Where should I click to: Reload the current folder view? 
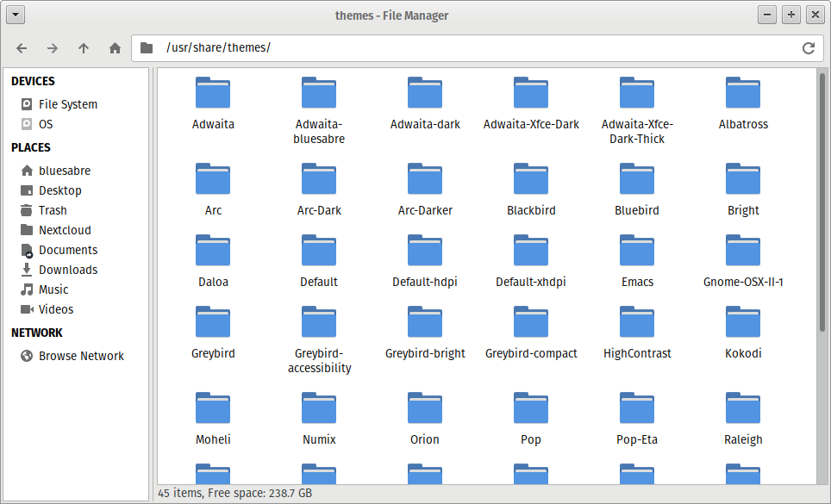(809, 48)
